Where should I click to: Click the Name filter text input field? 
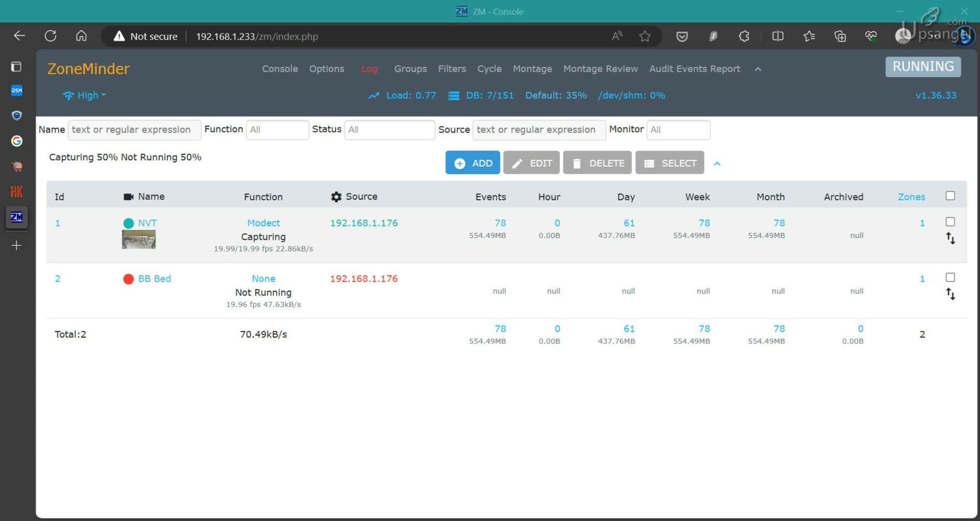(x=134, y=129)
